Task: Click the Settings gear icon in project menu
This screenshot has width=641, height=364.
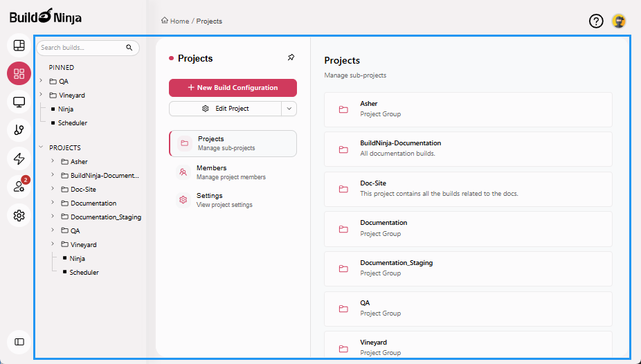Action: coord(183,200)
